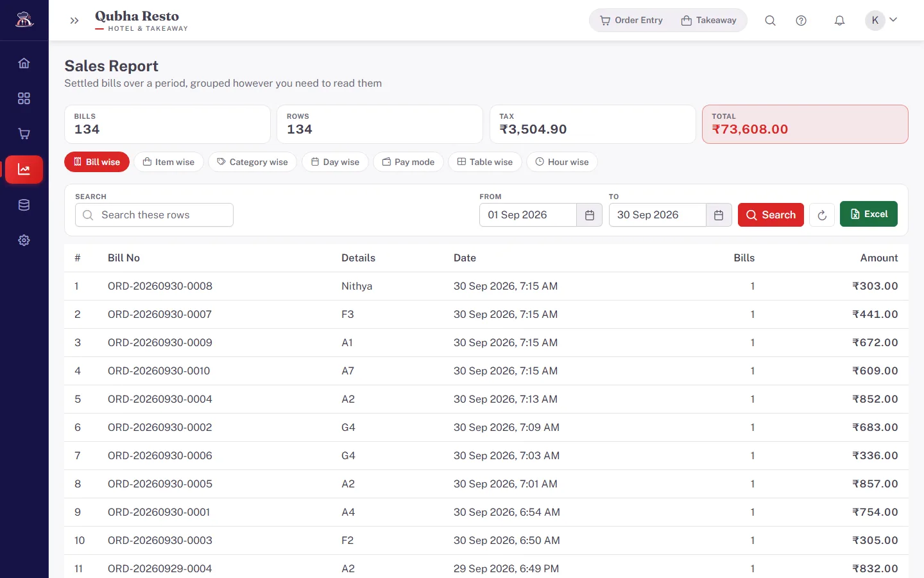Export report with Excel button
The image size is (924, 578).
coord(869,214)
